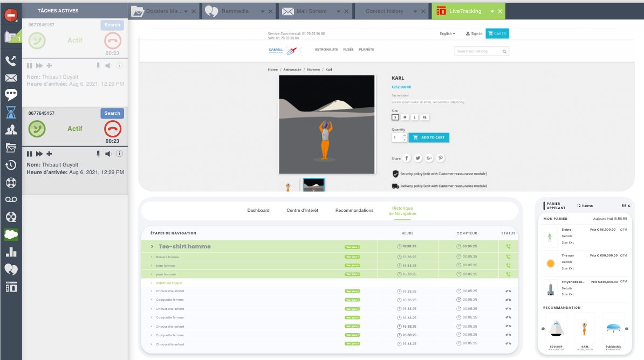This screenshot has width=644, height=360.
Task: Click the red agent status icon in the sidebar
Action: click(x=11, y=15)
